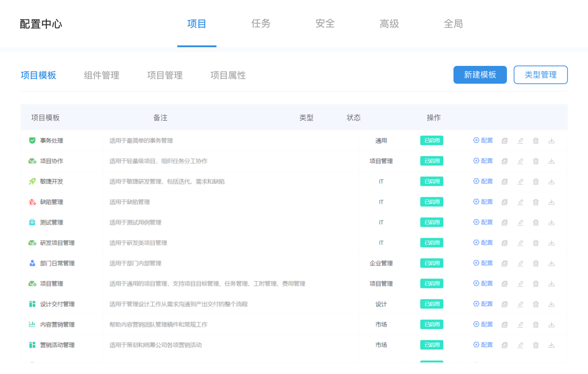Edit the 部门日常管理 template
This screenshot has width=588, height=374.
[520, 264]
